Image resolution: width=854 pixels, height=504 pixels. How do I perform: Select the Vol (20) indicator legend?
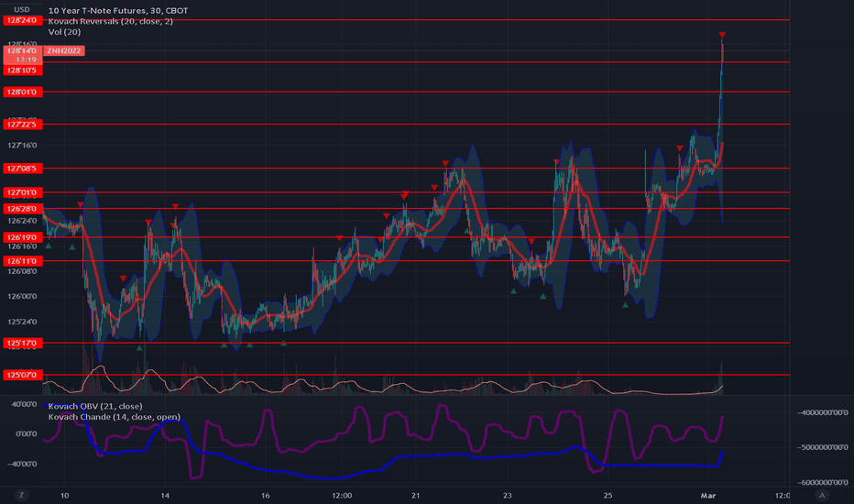tap(64, 31)
